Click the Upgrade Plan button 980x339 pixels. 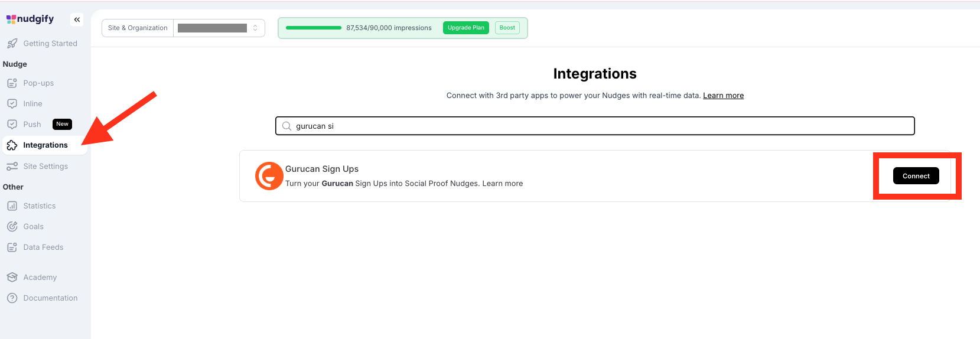click(466, 28)
